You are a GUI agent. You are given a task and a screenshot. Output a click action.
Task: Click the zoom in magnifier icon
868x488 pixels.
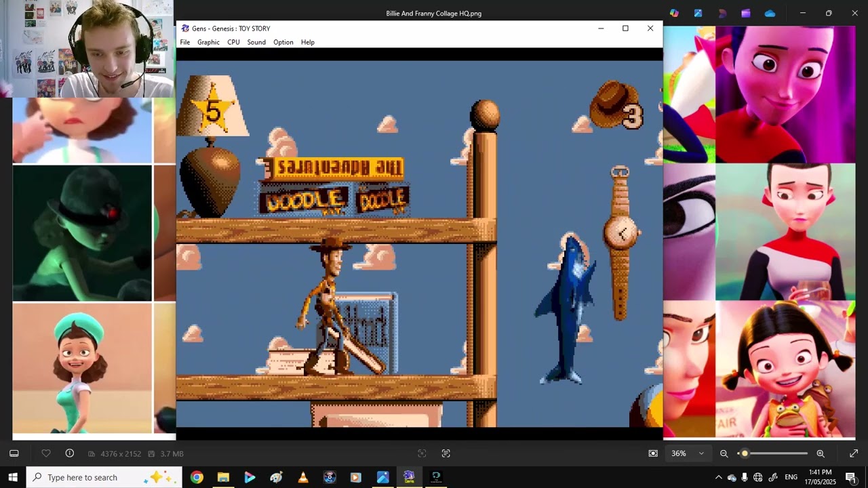[821, 453]
